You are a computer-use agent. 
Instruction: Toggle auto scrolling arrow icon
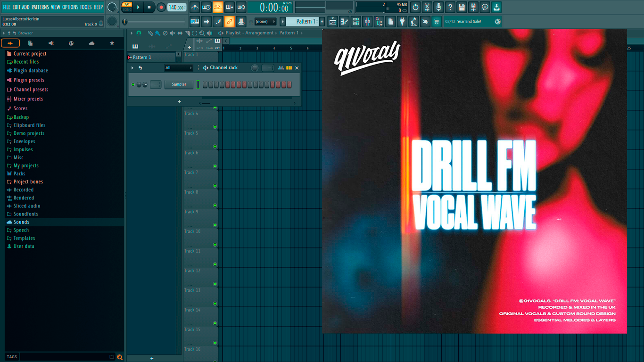coord(206,21)
